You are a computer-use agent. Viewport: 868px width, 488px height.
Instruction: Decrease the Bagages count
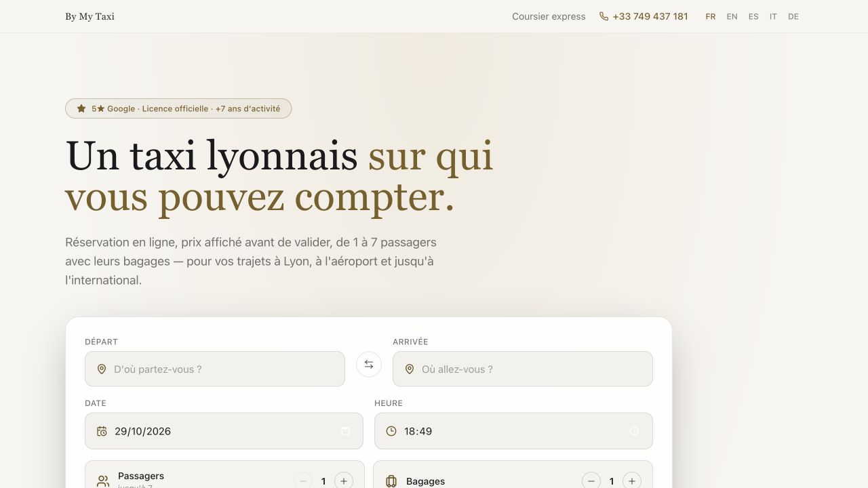pos(591,481)
